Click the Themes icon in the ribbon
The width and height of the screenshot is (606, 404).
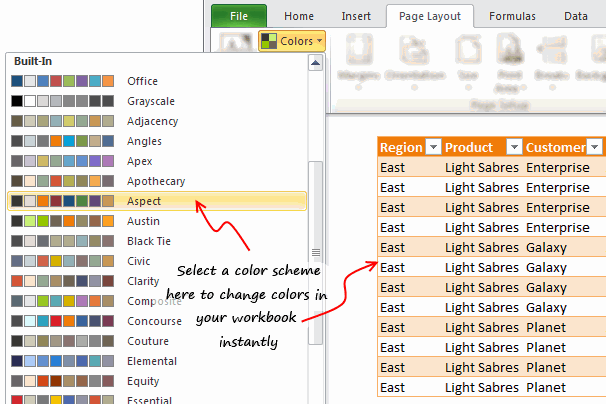tap(235, 41)
